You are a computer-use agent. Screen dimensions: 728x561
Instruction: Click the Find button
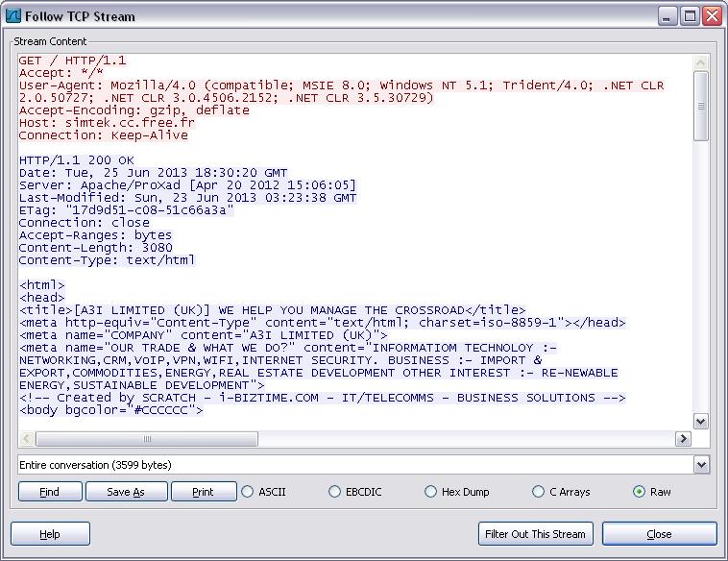pos(50,492)
